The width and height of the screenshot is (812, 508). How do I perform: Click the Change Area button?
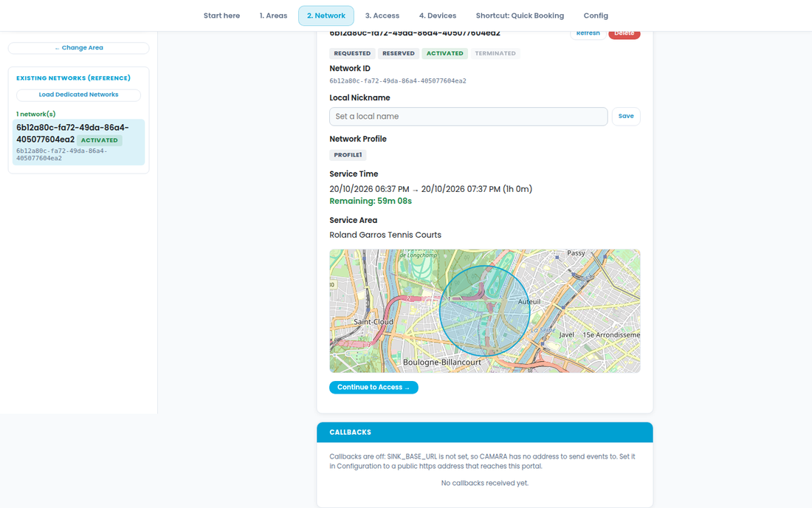pyautogui.click(x=79, y=48)
